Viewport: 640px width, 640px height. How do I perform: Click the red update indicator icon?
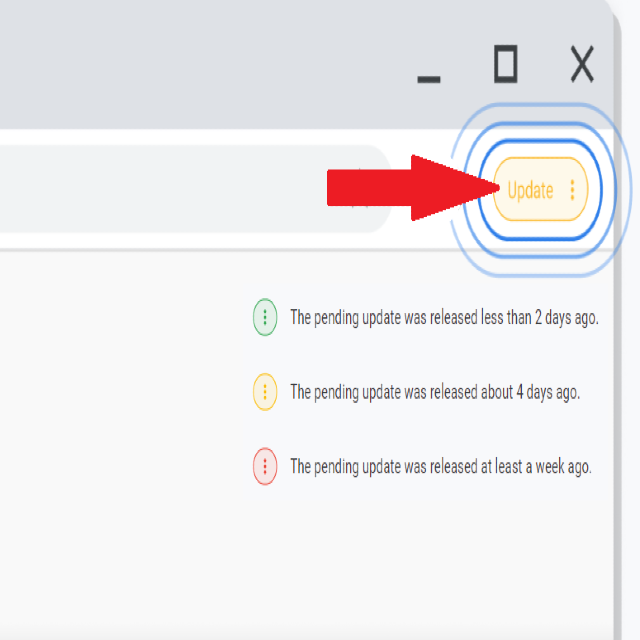click(265, 467)
